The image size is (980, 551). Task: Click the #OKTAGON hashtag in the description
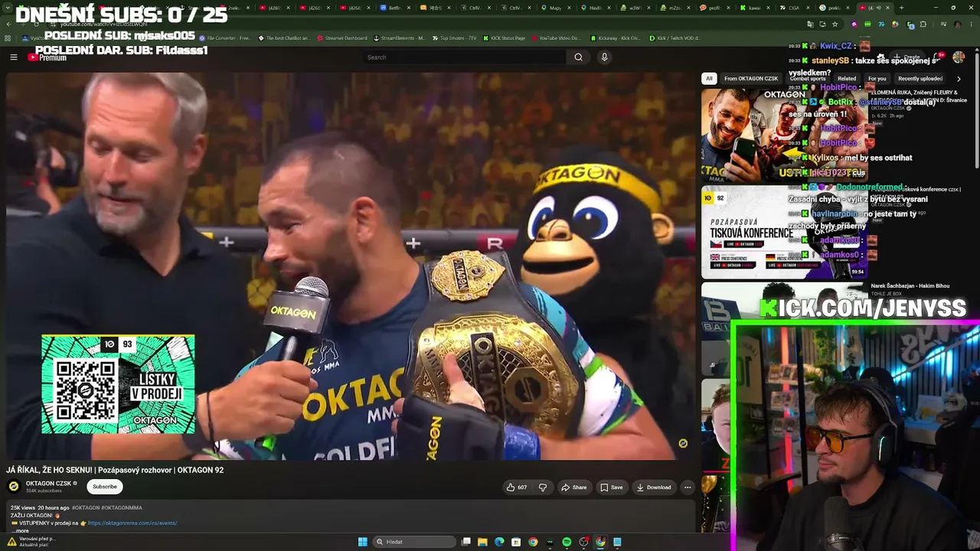pos(86,507)
